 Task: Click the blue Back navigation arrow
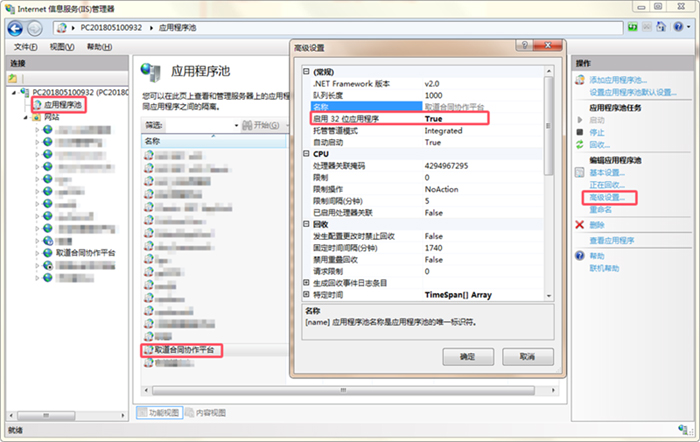(x=15, y=29)
